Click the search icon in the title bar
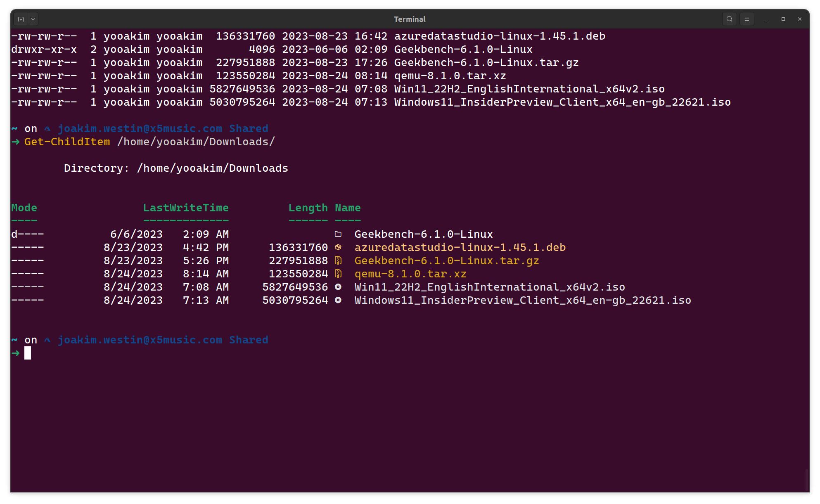The height and width of the screenshot is (504, 820). coord(729,19)
